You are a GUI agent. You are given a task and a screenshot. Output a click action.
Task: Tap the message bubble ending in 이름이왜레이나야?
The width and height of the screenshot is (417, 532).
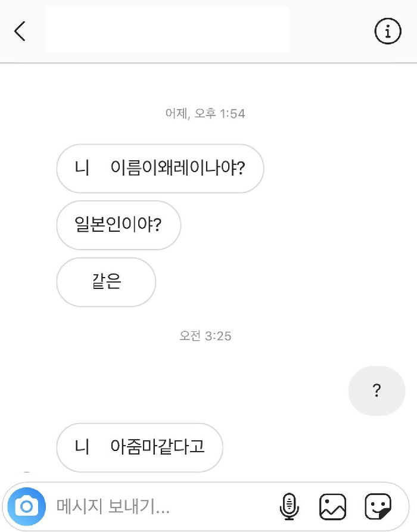click(x=160, y=169)
